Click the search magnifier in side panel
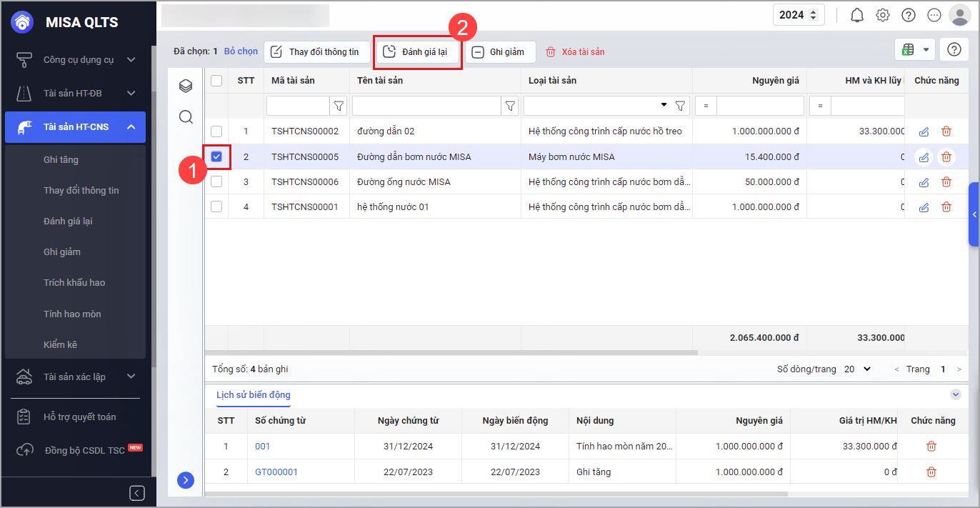The width and height of the screenshot is (980, 508). [186, 117]
